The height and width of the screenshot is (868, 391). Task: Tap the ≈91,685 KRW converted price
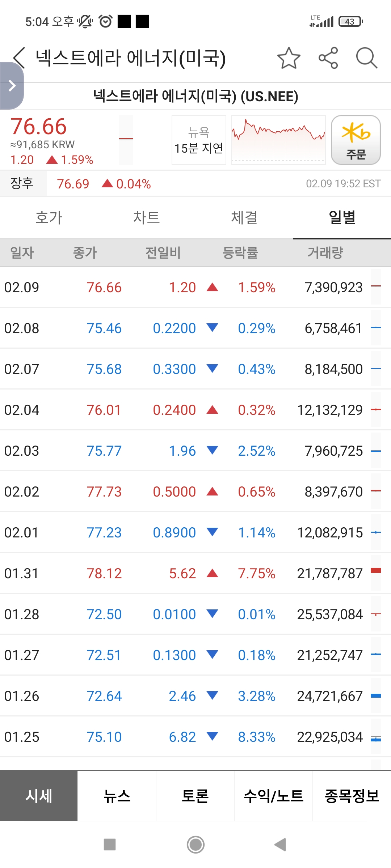click(42, 145)
